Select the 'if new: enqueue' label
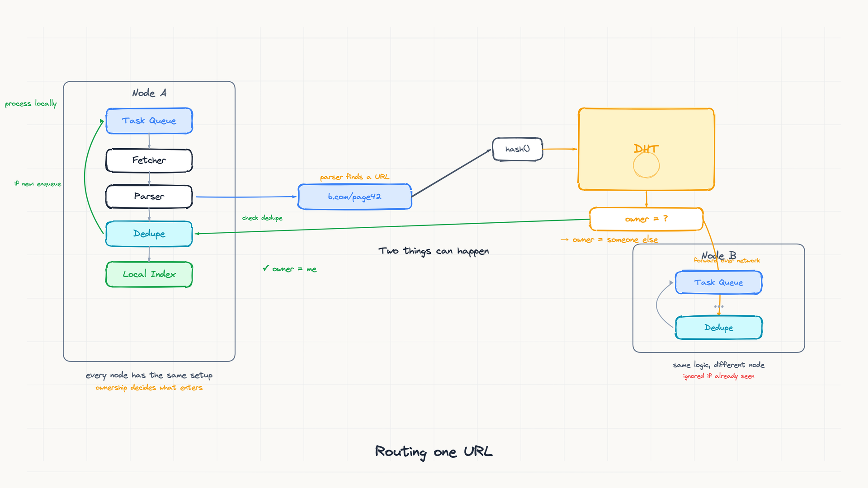 pyautogui.click(x=38, y=184)
